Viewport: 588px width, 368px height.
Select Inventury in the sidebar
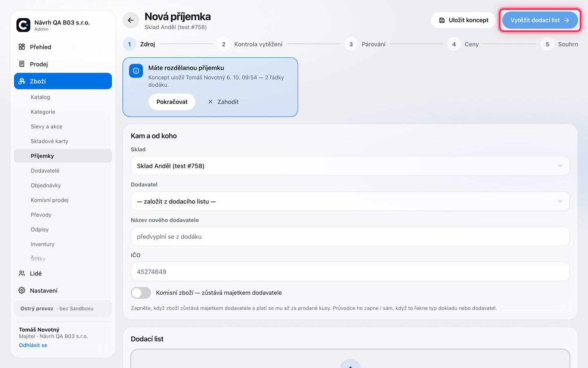click(63, 244)
